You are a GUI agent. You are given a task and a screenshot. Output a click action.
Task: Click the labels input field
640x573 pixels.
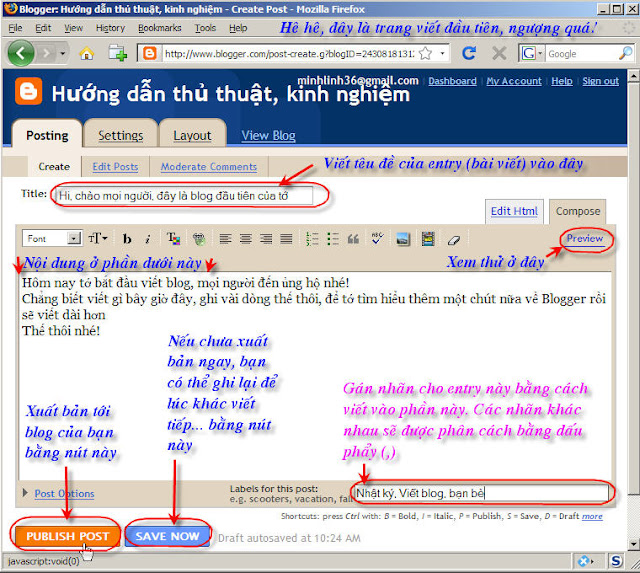tap(481, 493)
